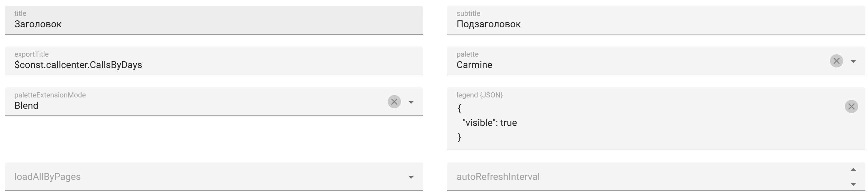Increase autoRefreshInterval with up arrow

tap(853, 170)
